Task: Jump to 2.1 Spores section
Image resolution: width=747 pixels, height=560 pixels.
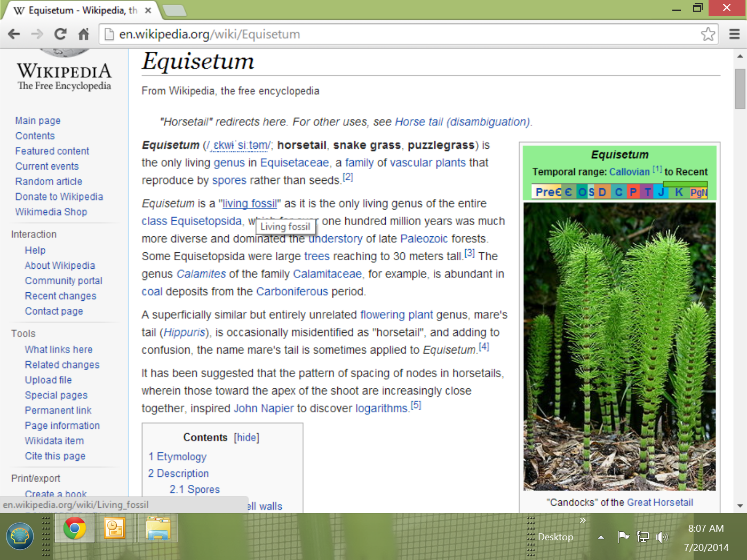Action: point(195,489)
